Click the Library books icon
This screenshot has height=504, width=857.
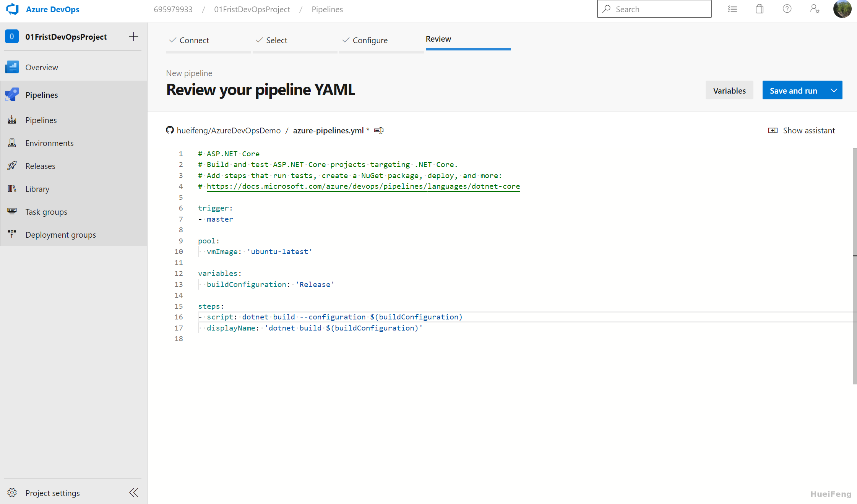[x=12, y=189]
